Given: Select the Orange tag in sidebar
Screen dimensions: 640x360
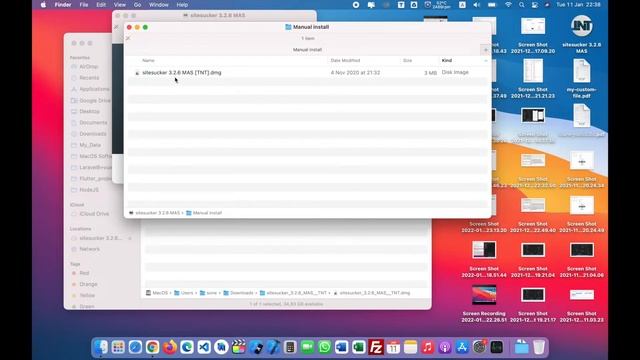Looking at the screenshot, I should [88, 284].
